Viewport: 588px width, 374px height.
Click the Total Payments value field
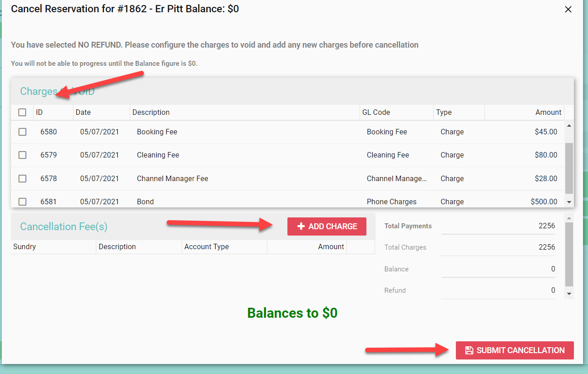pyautogui.click(x=498, y=226)
